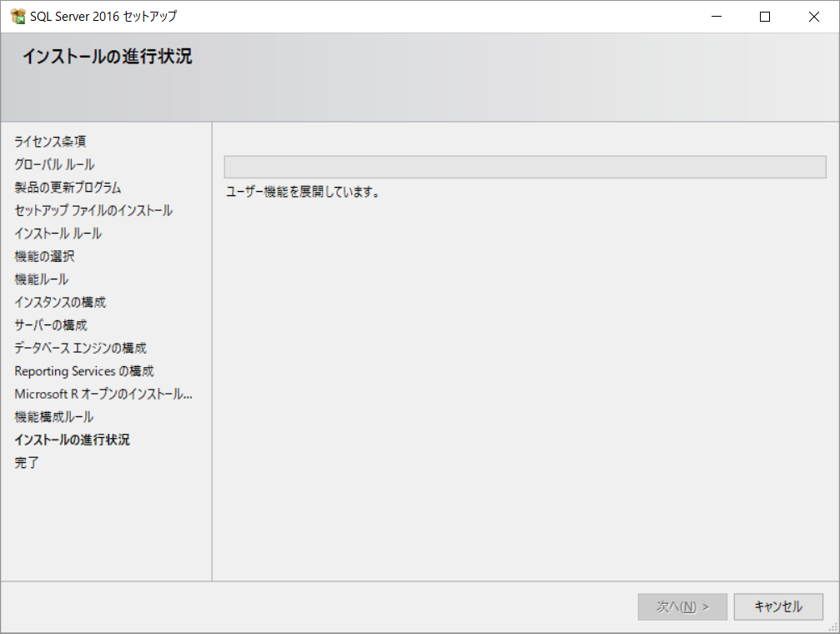Screen dimensions: 840x634
Task: Close the SQL Server setup window
Action: coord(814,17)
